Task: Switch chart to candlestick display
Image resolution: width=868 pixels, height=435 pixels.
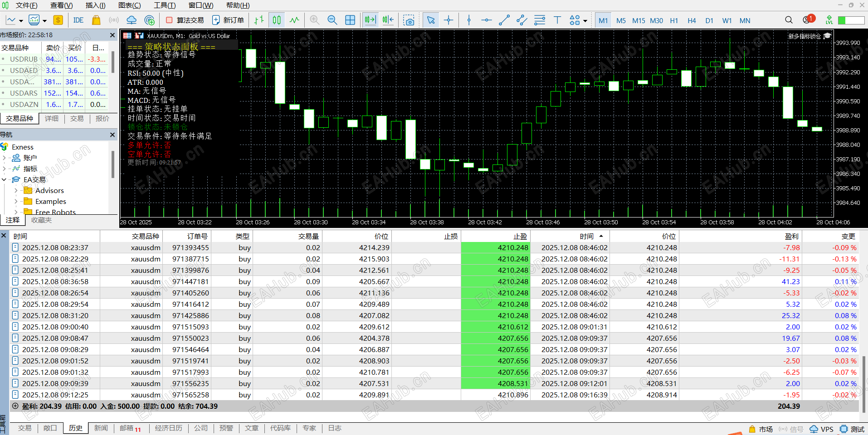Action: (277, 20)
